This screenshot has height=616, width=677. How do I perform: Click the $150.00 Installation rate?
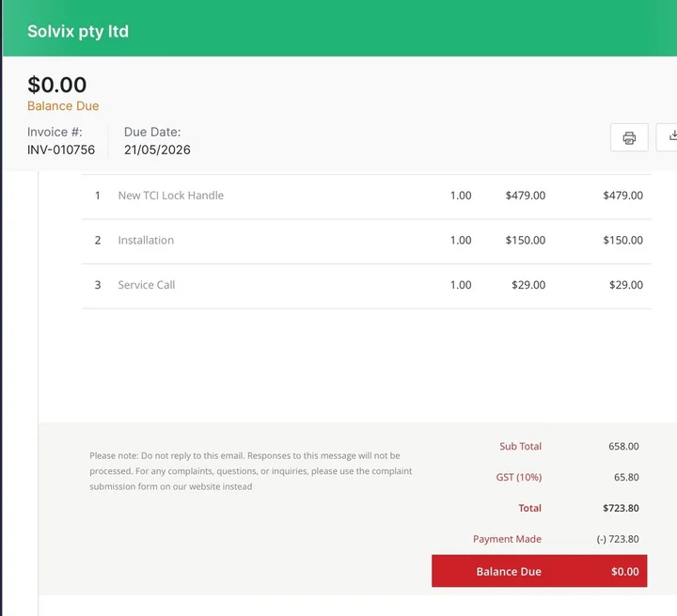click(x=526, y=240)
